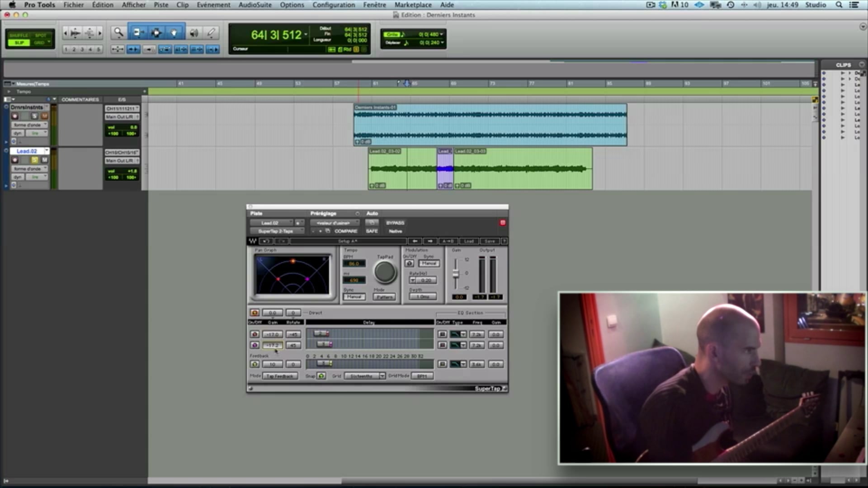
Task: Toggle Snap in SuperTap
Action: click(x=321, y=376)
